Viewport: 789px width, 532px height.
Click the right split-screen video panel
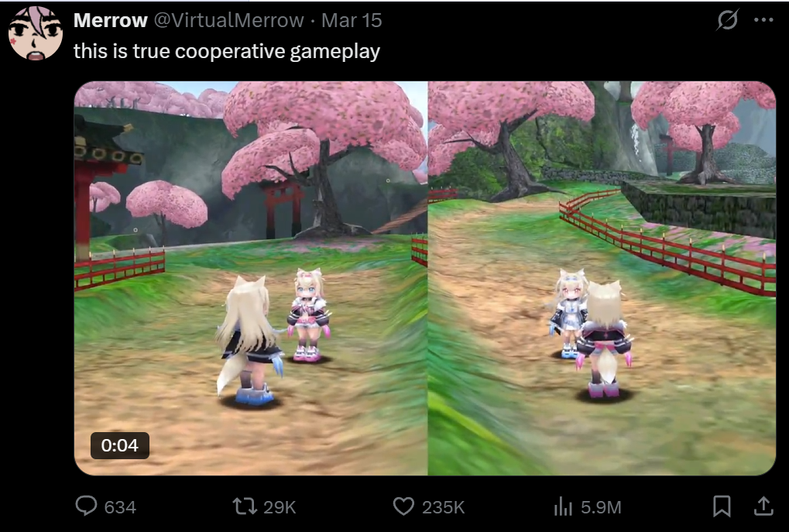602,278
